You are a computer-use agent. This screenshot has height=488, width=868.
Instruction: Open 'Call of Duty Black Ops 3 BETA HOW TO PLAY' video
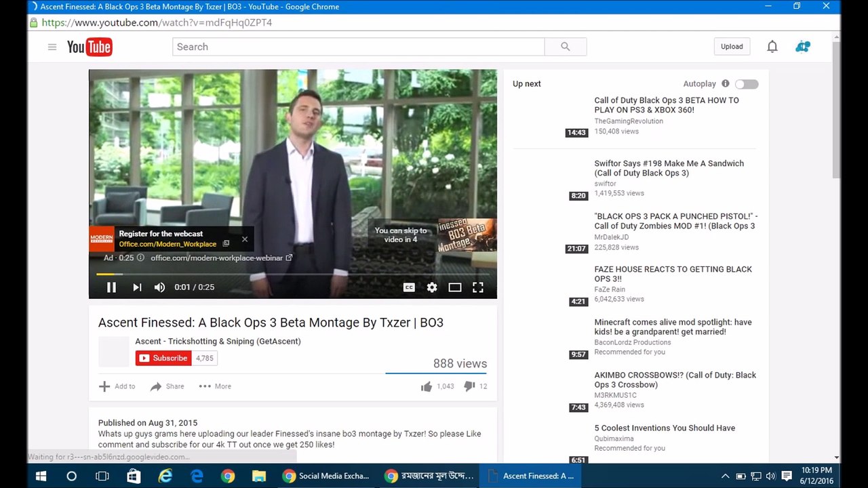[667, 105]
